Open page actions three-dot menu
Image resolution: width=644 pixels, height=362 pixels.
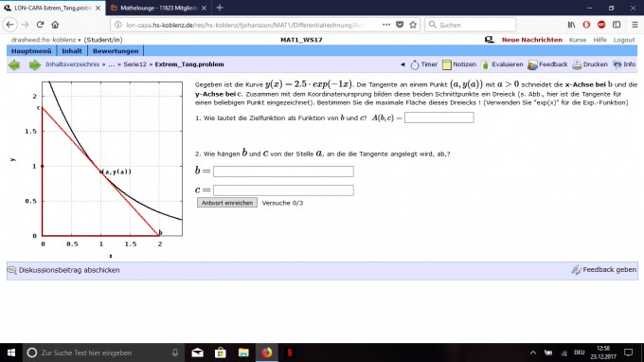point(386,25)
